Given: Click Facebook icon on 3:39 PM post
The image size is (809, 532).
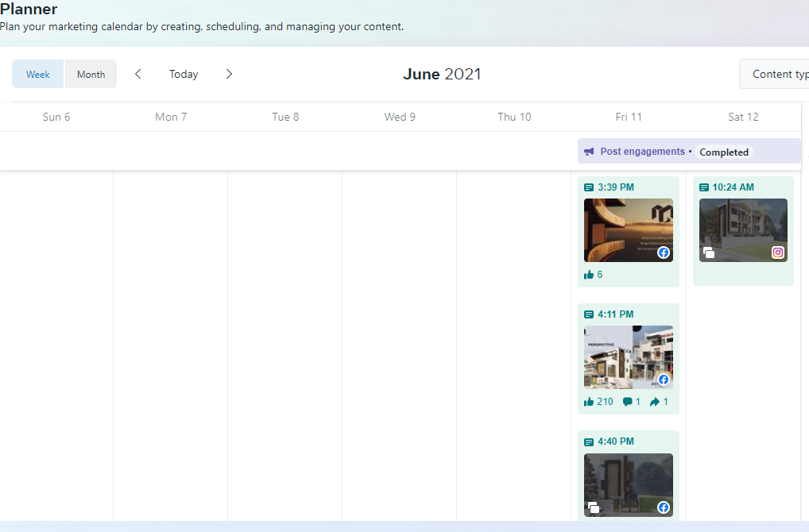Looking at the screenshot, I should (x=664, y=253).
